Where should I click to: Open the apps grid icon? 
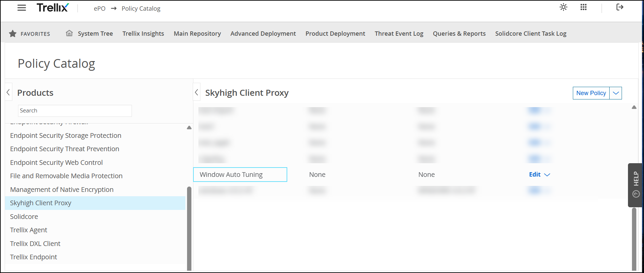pyautogui.click(x=584, y=7)
